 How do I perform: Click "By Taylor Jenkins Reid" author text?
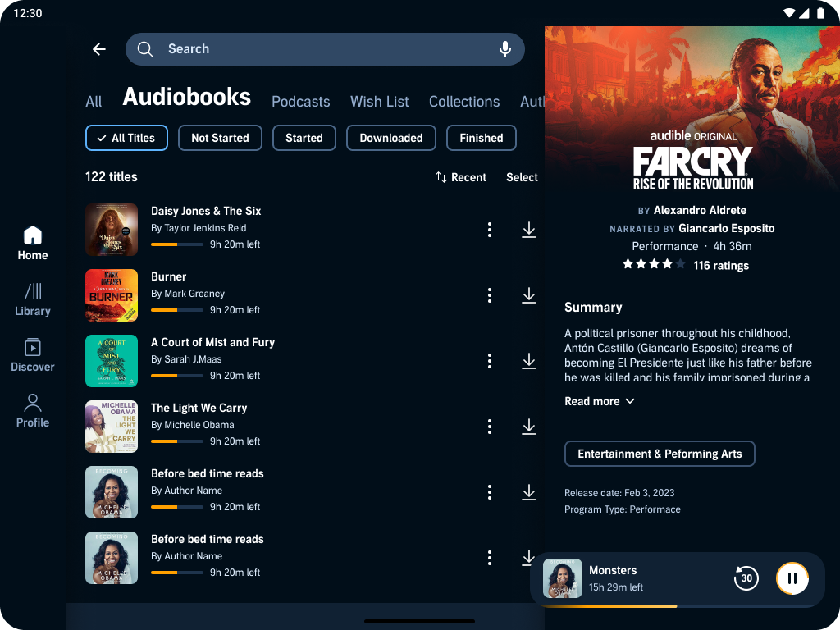click(199, 228)
